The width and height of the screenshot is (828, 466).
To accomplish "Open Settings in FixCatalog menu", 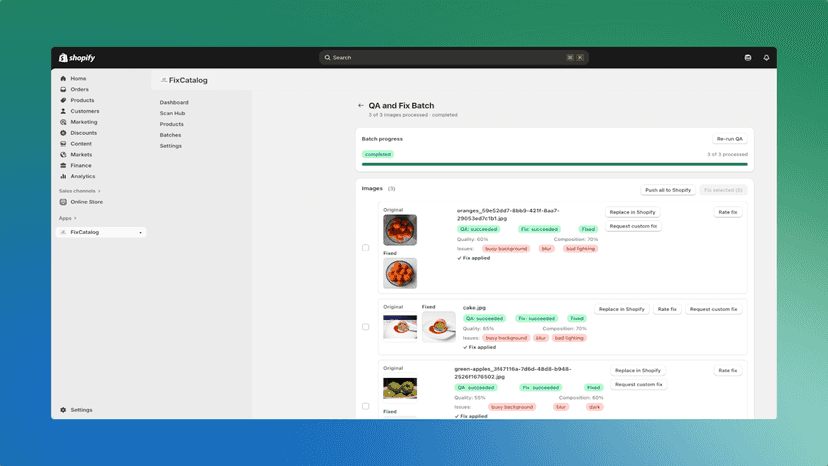I will pos(171,146).
